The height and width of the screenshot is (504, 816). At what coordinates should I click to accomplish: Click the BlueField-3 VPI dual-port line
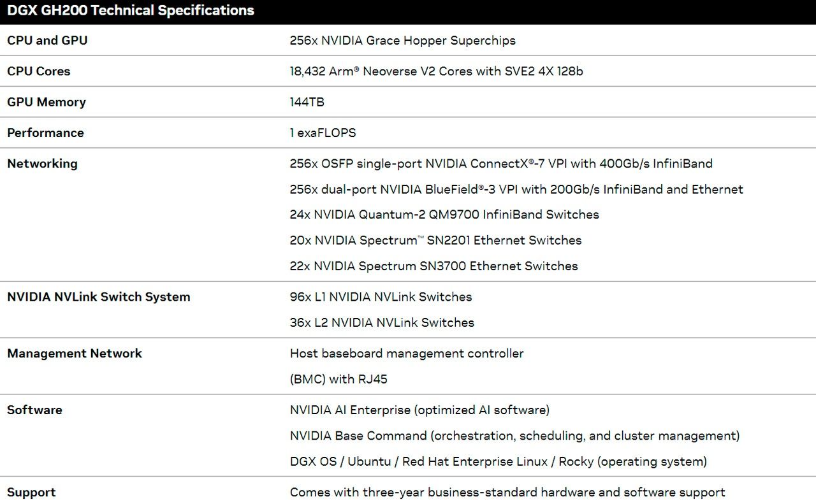516,189
